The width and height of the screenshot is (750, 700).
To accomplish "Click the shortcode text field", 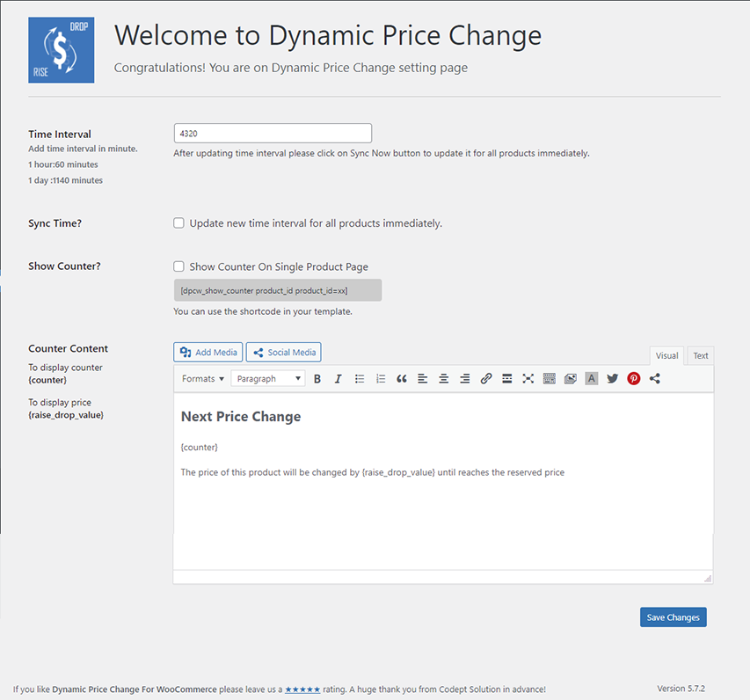I will coord(278,290).
